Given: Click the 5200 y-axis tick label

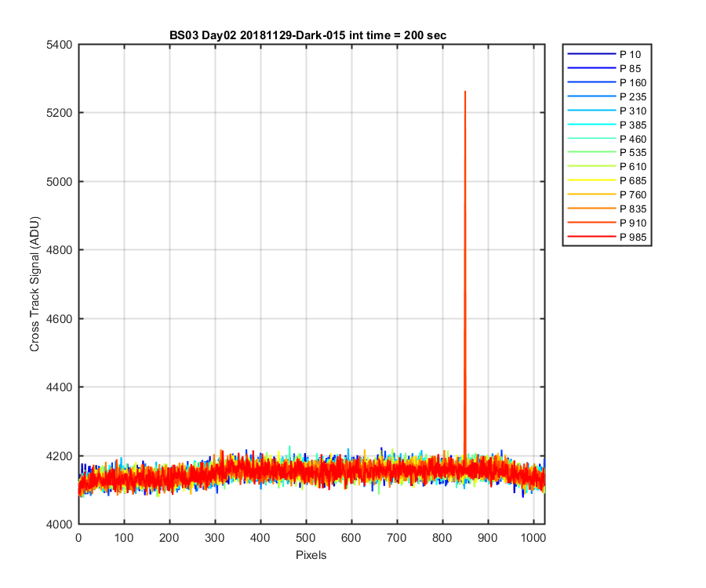Looking at the screenshot, I should pos(59,113).
